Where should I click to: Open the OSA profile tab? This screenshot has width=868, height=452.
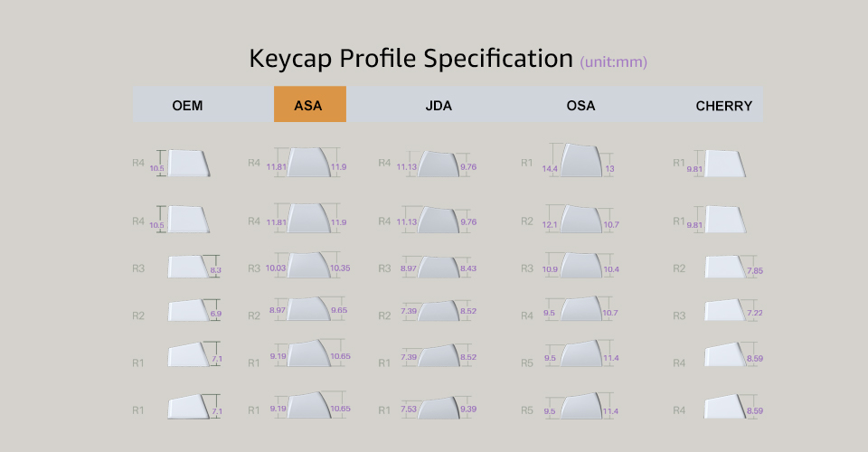pyautogui.click(x=580, y=106)
